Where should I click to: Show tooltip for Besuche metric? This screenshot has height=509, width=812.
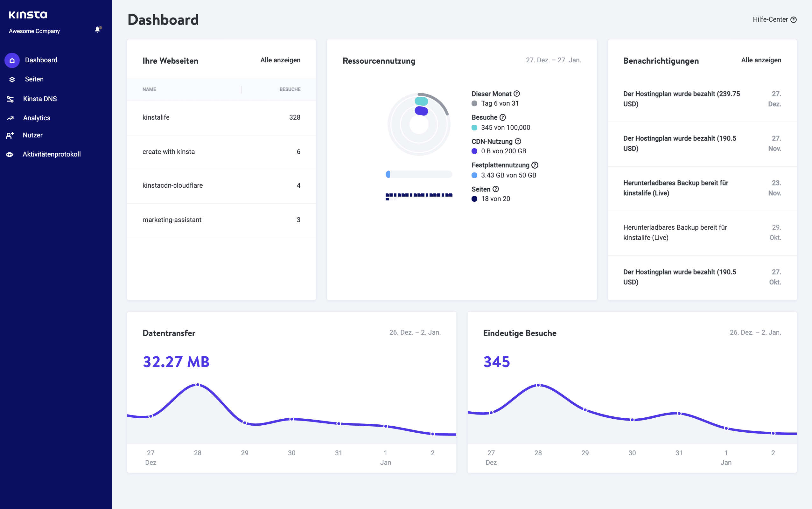pyautogui.click(x=503, y=117)
